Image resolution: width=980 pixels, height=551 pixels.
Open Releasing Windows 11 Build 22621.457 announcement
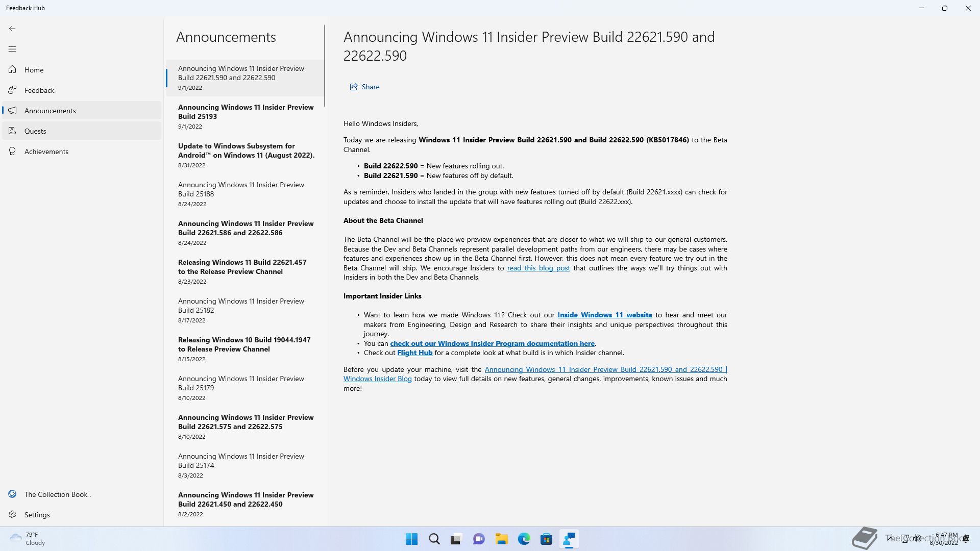245,271
